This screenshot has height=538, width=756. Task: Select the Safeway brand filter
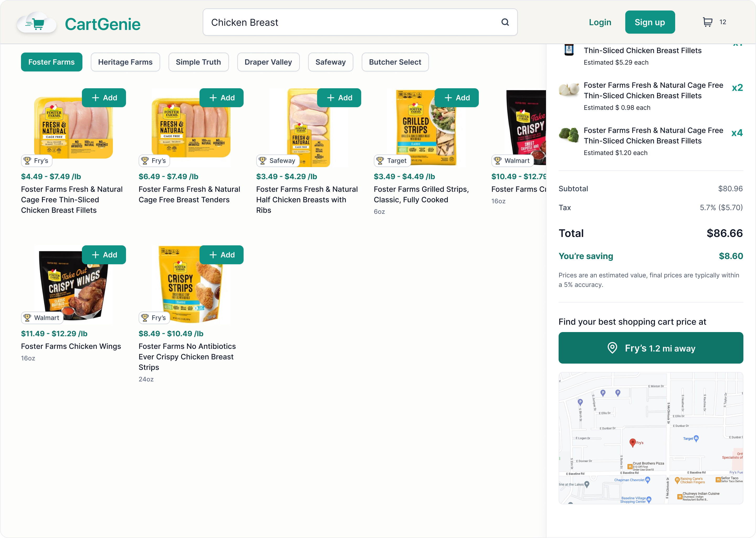click(330, 62)
